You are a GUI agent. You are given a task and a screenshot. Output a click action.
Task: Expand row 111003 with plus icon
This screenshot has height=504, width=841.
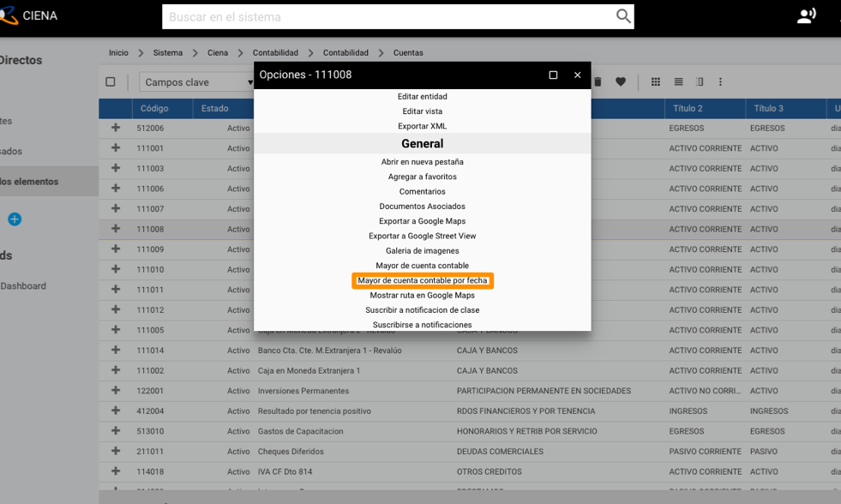(x=116, y=168)
